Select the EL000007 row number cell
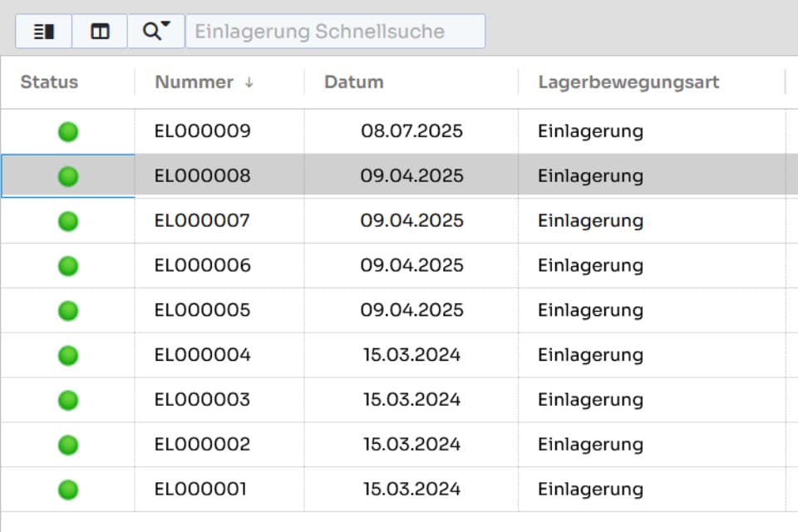798x532 pixels. tap(202, 221)
